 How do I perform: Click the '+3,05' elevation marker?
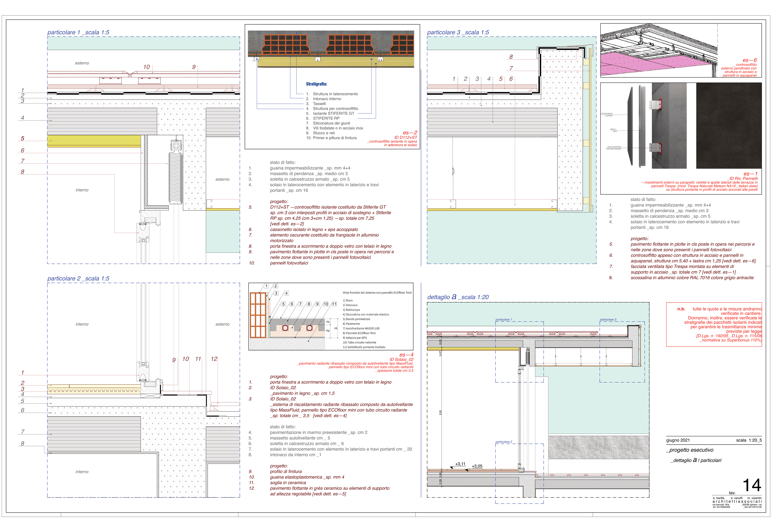[x=477, y=466]
